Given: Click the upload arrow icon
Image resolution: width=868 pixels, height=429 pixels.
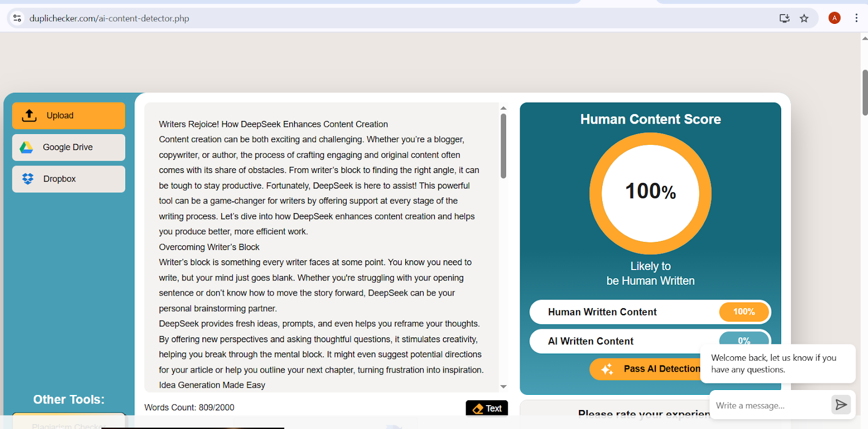Looking at the screenshot, I should [x=29, y=116].
